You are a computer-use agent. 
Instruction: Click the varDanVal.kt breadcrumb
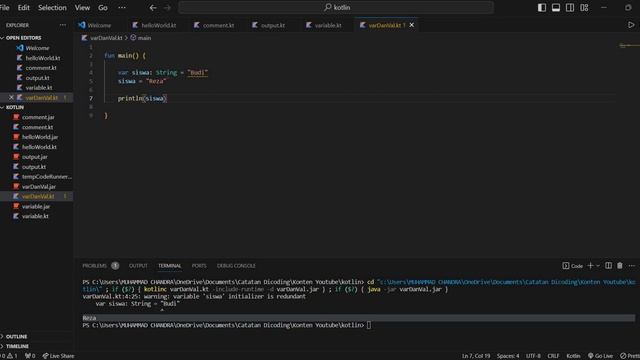coord(106,38)
